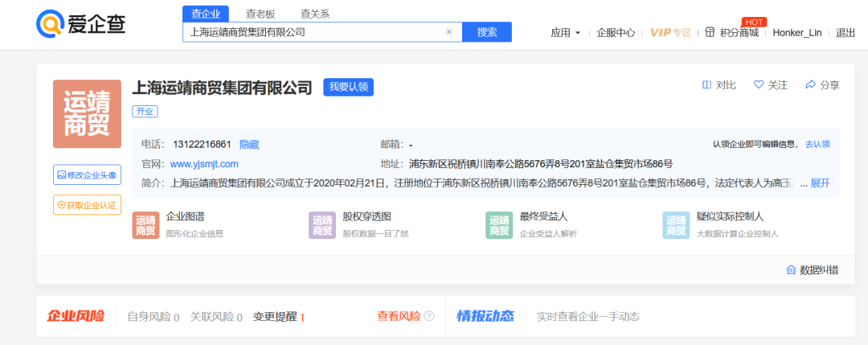
Task: Click the phone number 13122216861
Action: click(x=202, y=145)
